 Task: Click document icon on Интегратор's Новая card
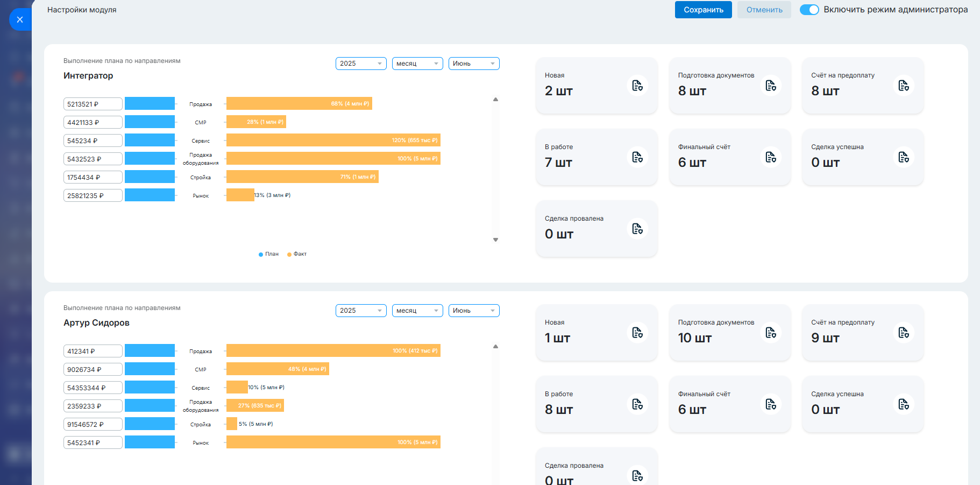637,86
